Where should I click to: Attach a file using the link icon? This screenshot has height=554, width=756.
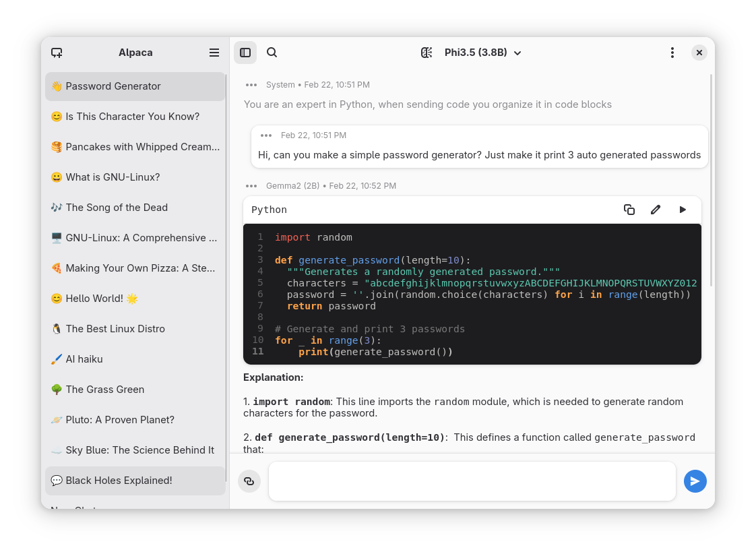pos(249,481)
